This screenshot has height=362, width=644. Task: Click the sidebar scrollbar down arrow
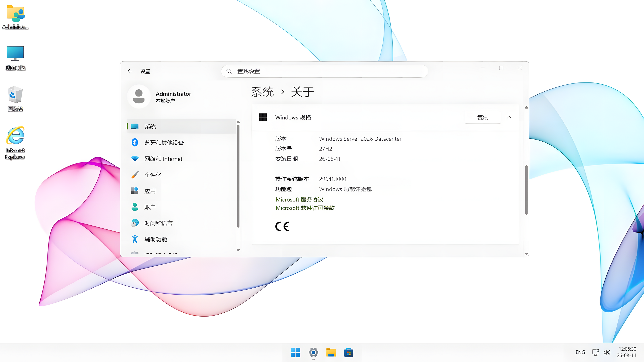pos(238,250)
